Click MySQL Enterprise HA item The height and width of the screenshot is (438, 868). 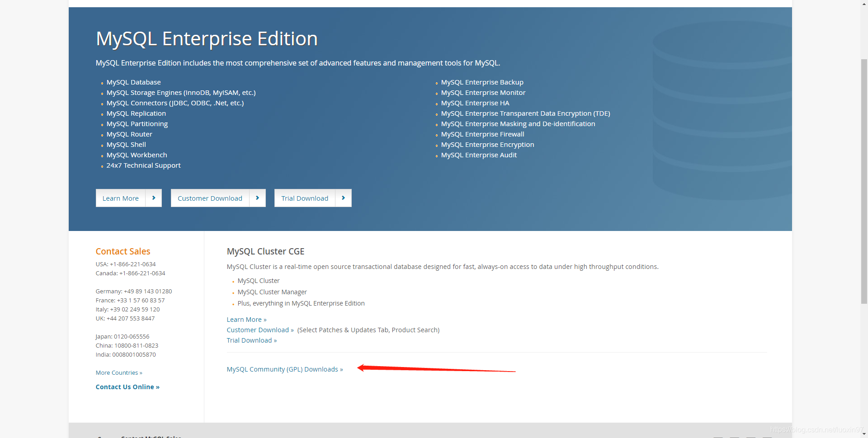475,103
